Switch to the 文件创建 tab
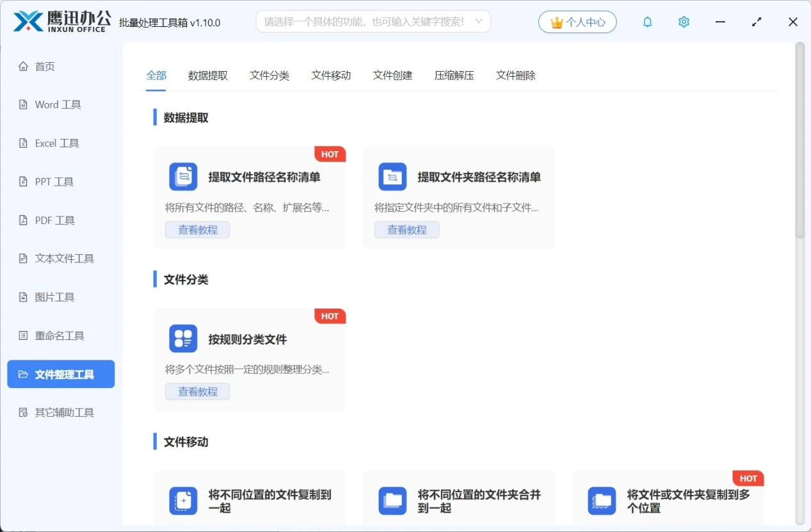 [392, 75]
